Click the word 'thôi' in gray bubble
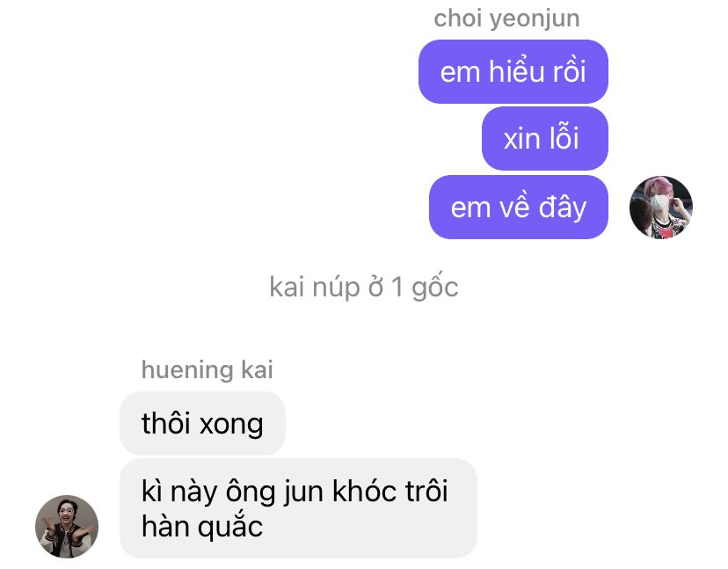The height and width of the screenshot is (569, 728). coord(167,424)
